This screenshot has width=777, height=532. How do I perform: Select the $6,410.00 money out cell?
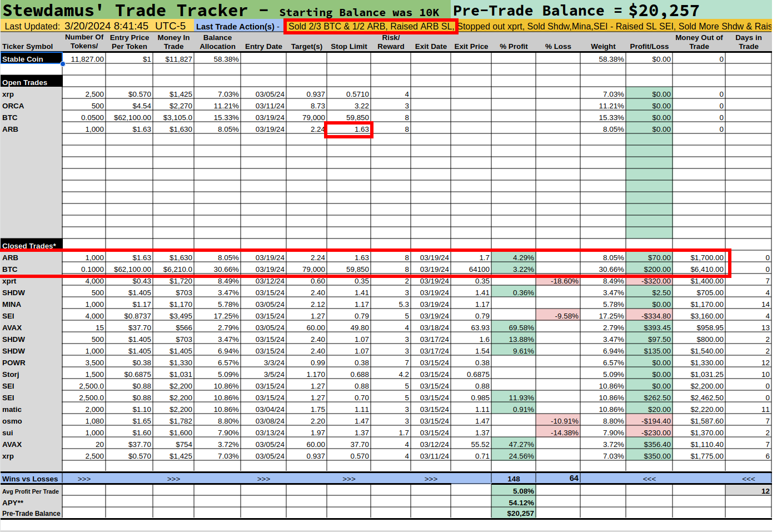click(699, 270)
